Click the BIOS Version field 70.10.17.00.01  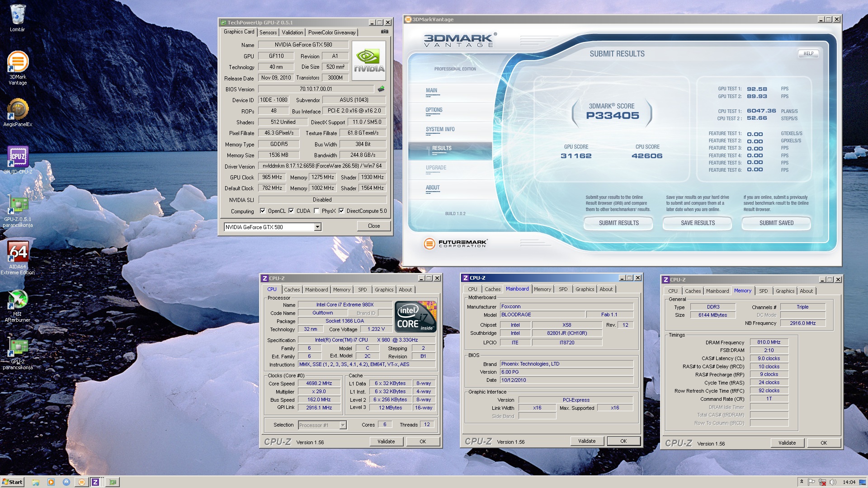(316, 89)
